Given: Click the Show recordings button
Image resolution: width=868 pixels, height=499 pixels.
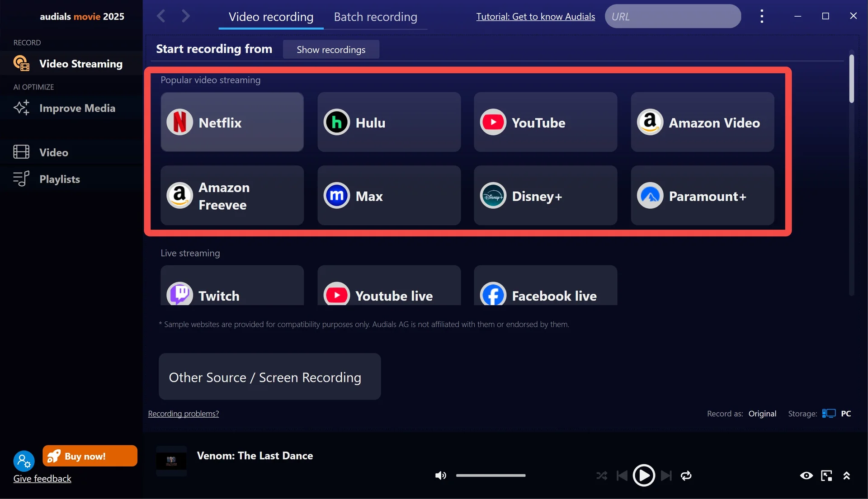Looking at the screenshot, I should pyautogui.click(x=331, y=49).
